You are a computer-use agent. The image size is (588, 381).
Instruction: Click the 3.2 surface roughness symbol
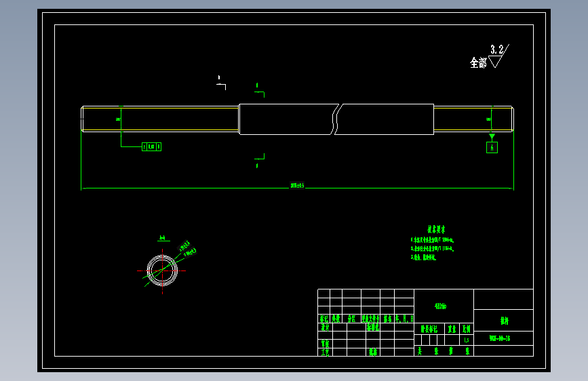click(499, 56)
